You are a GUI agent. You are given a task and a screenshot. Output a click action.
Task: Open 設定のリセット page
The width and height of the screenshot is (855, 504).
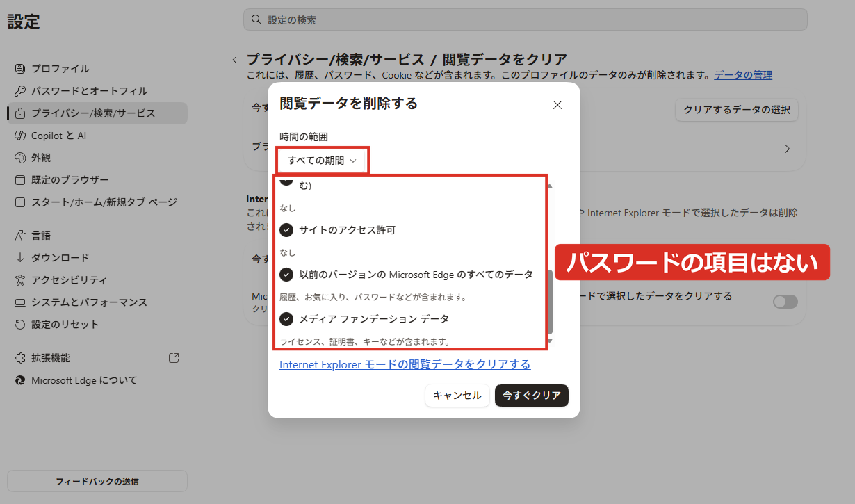click(97, 325)
